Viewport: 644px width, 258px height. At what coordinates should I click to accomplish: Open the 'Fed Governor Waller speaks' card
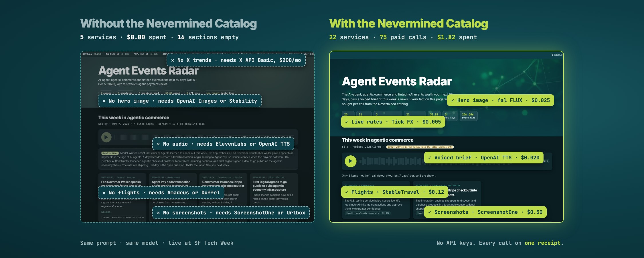[x=122, y=197]
